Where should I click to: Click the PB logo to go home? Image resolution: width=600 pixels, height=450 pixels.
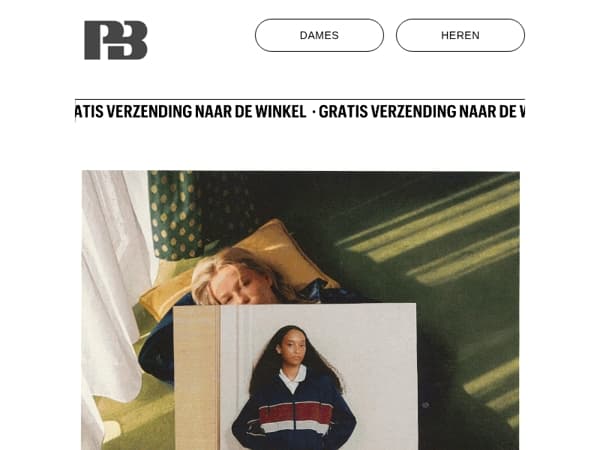(116, 40)
